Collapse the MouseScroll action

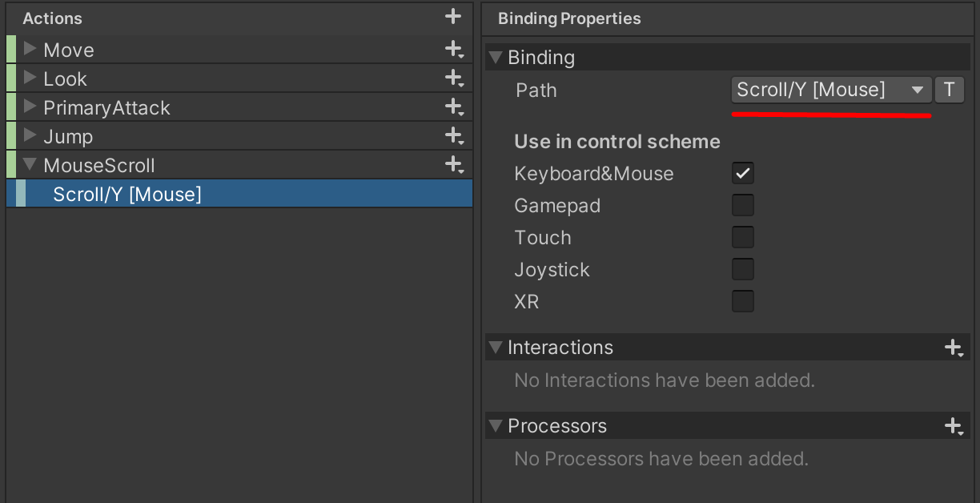click(30, 164)
